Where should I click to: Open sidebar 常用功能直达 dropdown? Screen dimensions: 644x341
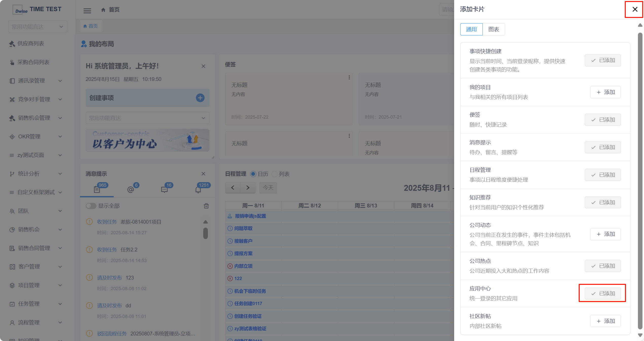click(x=37, y=27)
